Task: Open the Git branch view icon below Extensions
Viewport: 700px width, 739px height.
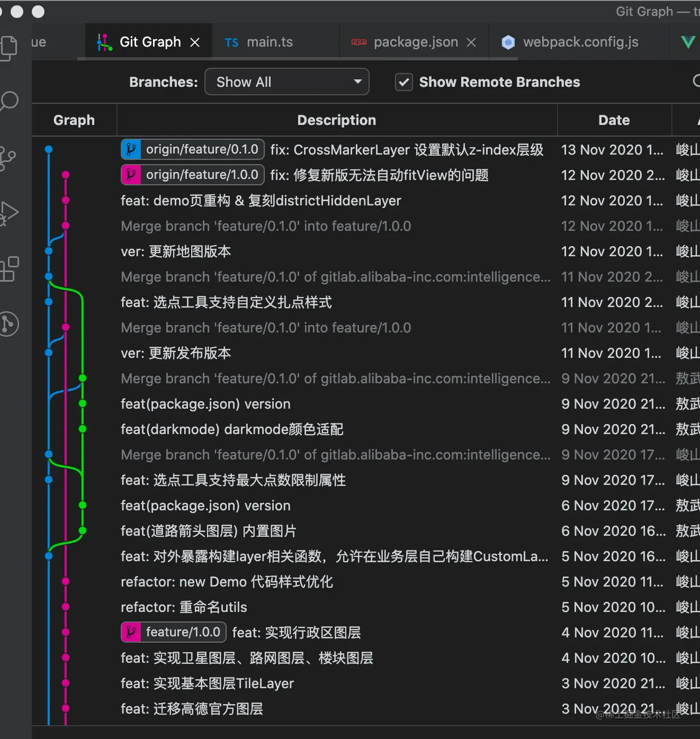Action: click(x=8, y=324)
